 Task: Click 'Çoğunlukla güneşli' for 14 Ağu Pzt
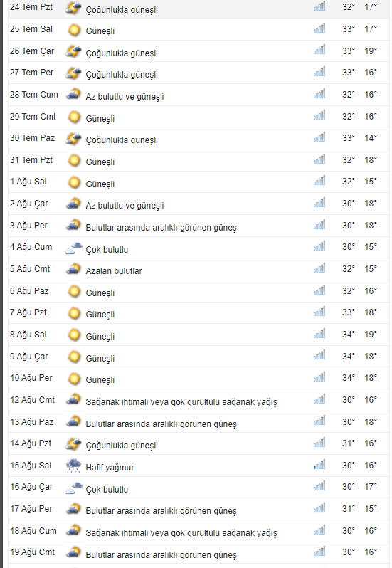point(122,446)
